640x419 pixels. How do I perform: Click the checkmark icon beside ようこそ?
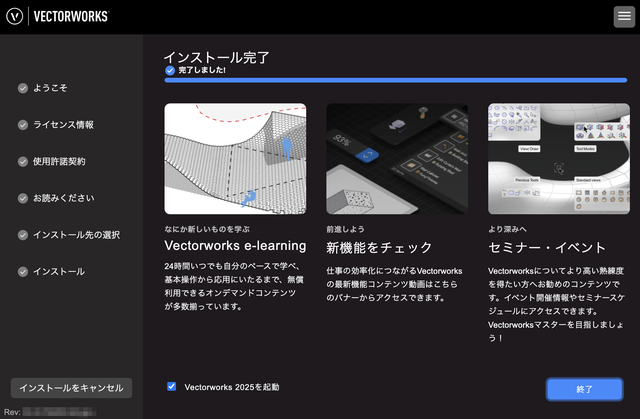[x=23, y=88]
